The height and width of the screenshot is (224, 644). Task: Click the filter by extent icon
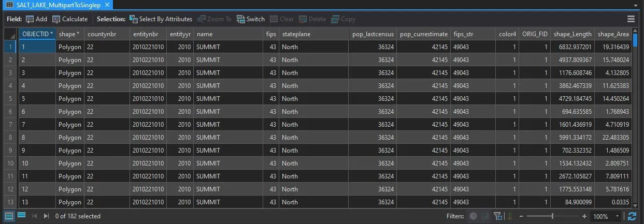[x=485, y=216]
